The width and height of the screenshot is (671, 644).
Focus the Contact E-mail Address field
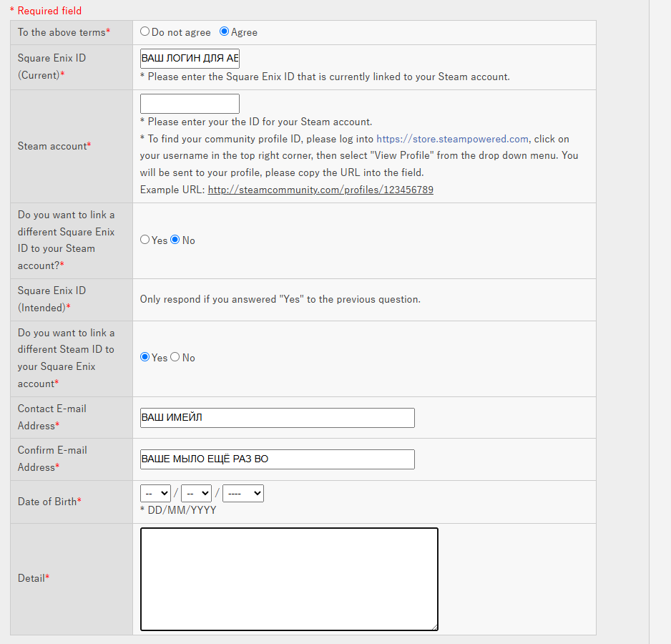point(277,418)
